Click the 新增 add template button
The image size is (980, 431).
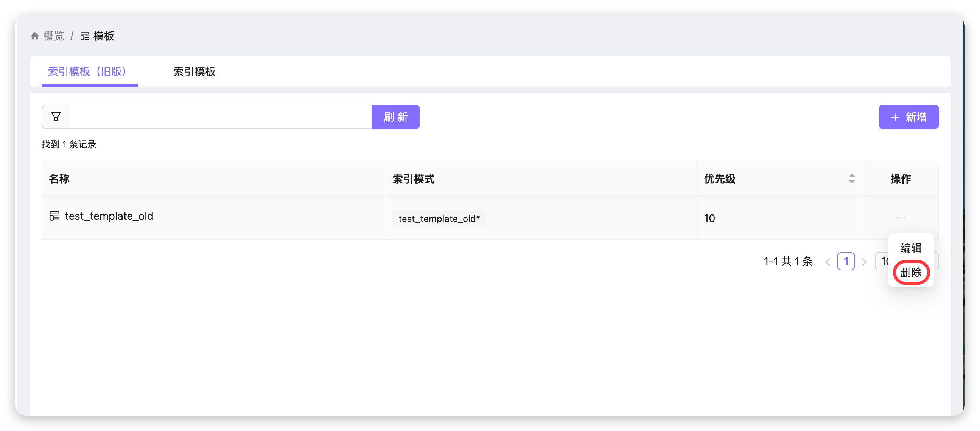(x=908, y=117)
